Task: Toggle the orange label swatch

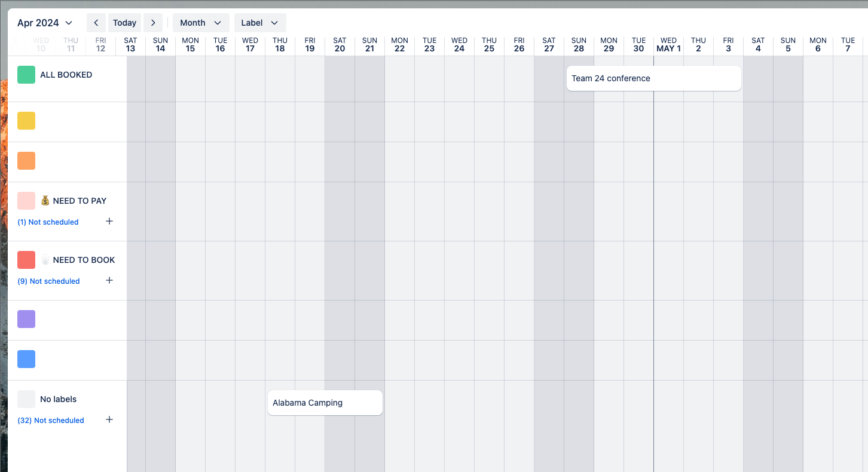Action: (26, 160)
